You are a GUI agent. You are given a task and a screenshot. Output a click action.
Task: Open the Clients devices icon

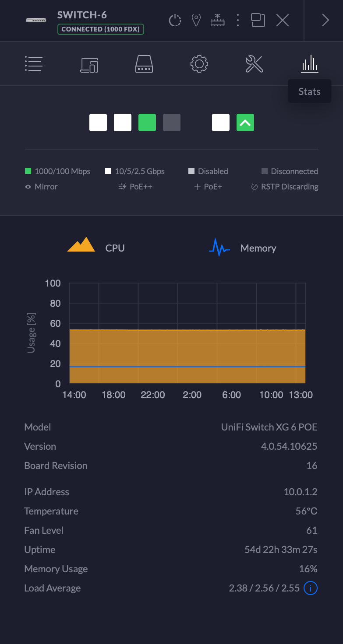[x=89, y=63]
